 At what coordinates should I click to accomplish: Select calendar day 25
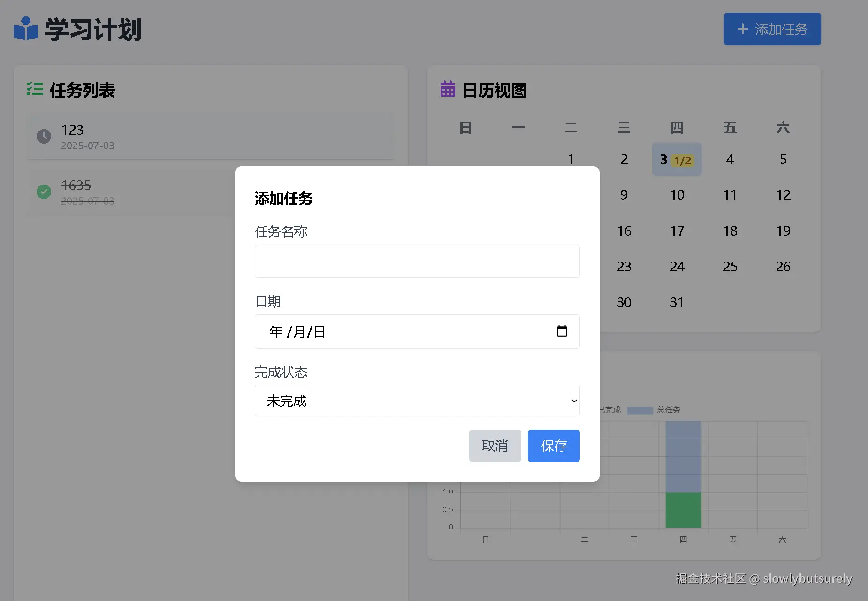point(730,267)
